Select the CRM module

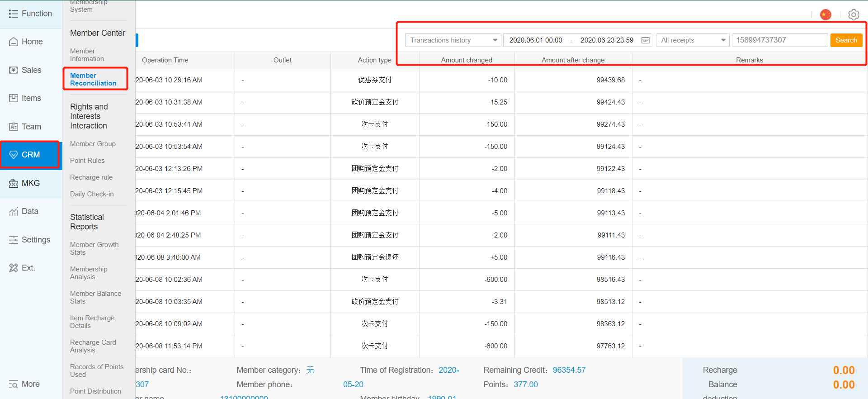31,155
